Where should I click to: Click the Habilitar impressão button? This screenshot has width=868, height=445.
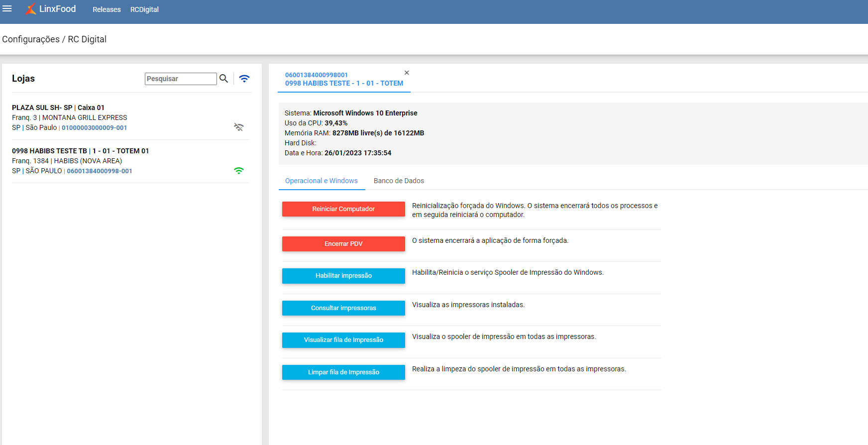343,276
